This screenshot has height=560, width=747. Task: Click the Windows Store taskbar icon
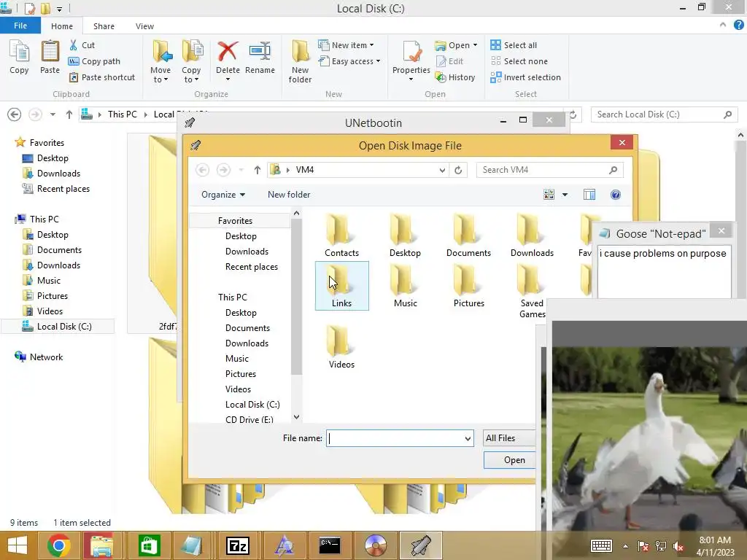click(x=149, y=545)
